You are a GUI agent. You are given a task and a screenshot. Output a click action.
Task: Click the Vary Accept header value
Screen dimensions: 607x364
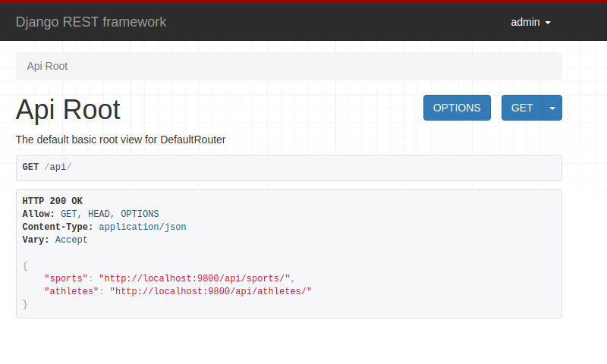pyautogui.click(x=71, y=240)
